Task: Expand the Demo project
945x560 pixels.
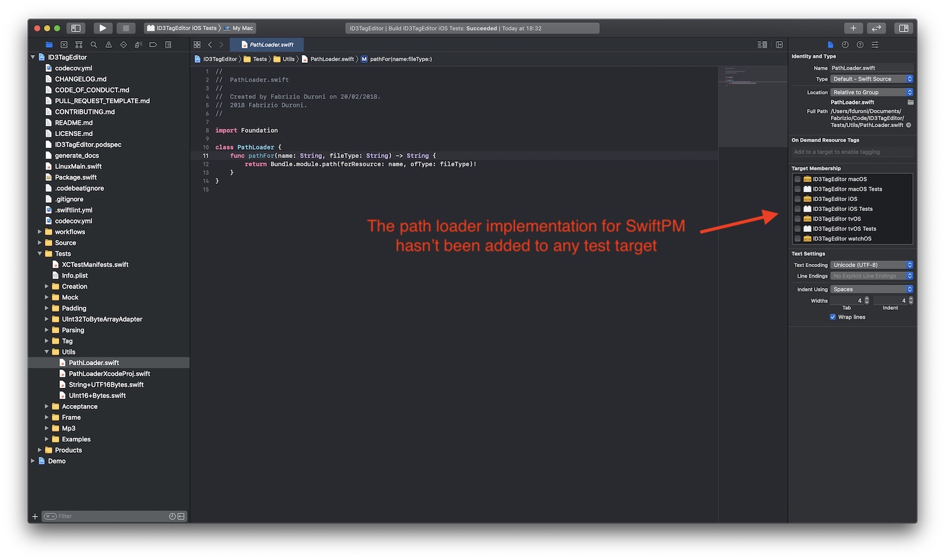Action: click(x=33, y=461)
